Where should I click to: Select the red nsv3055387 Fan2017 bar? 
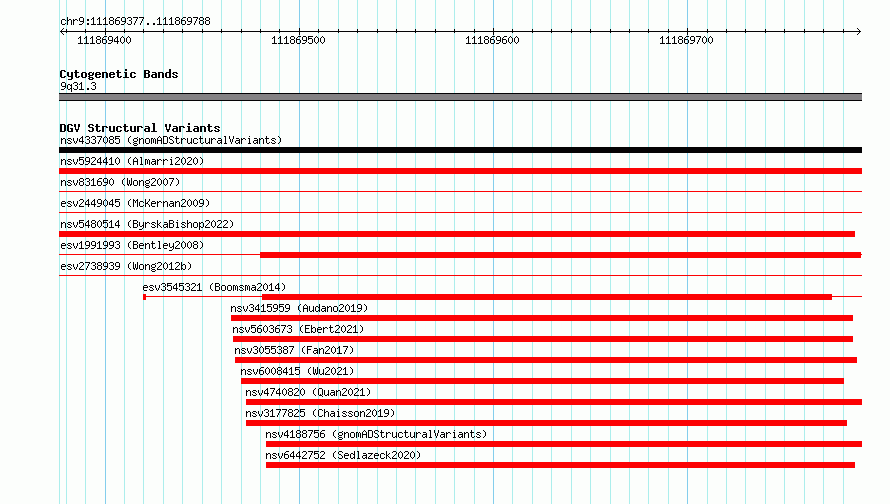point(546,360)
